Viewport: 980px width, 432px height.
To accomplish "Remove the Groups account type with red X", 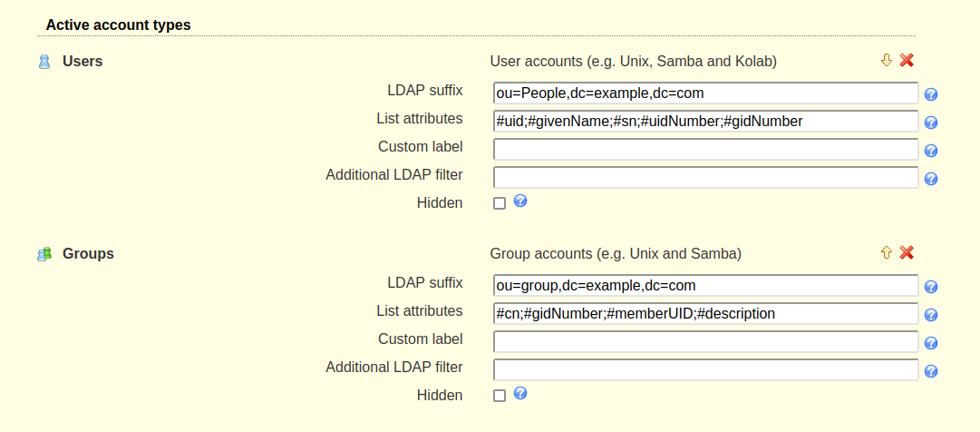I will click(907, 253).
